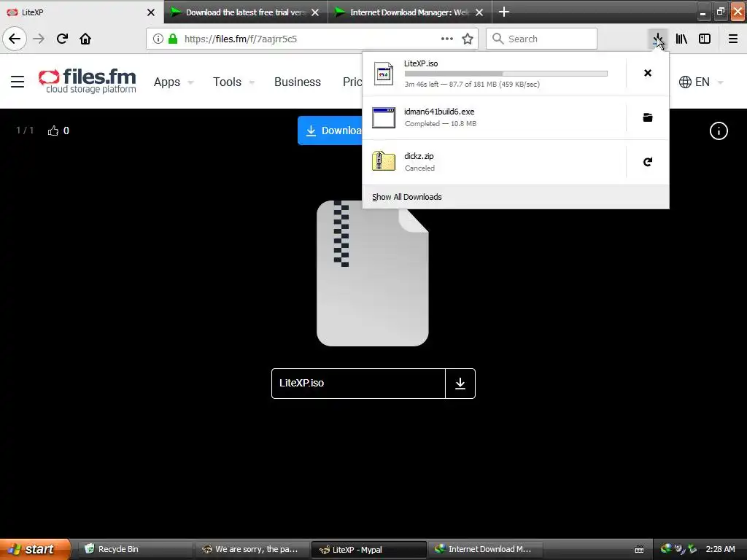Open page actions three-dots menu
This screenshot has width=747, height=560.
[x=447, y=39]
